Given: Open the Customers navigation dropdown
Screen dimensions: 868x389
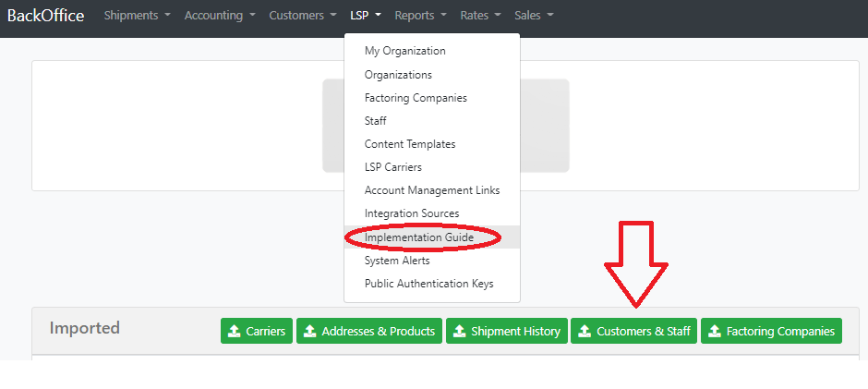Looking at the screenshot, I should pyautogui.click(x=303, y=16).
